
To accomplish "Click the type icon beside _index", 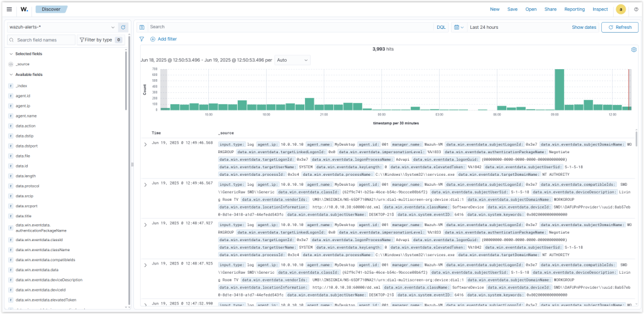I will [11, 86].
